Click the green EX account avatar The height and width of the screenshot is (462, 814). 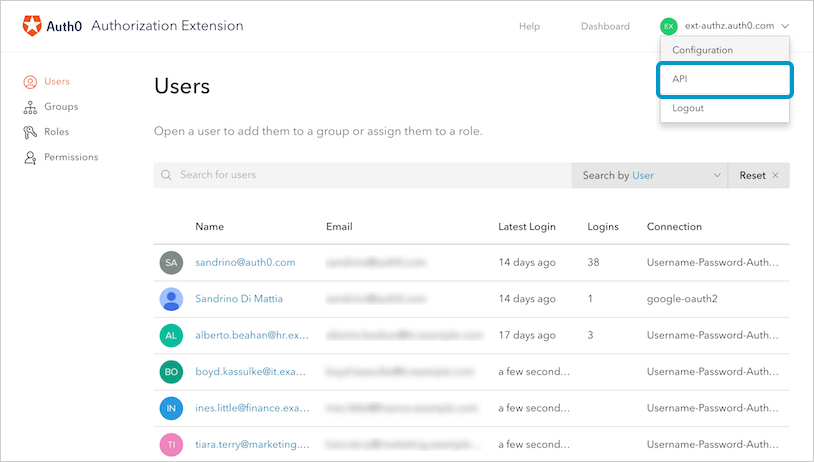pos(669,26)
